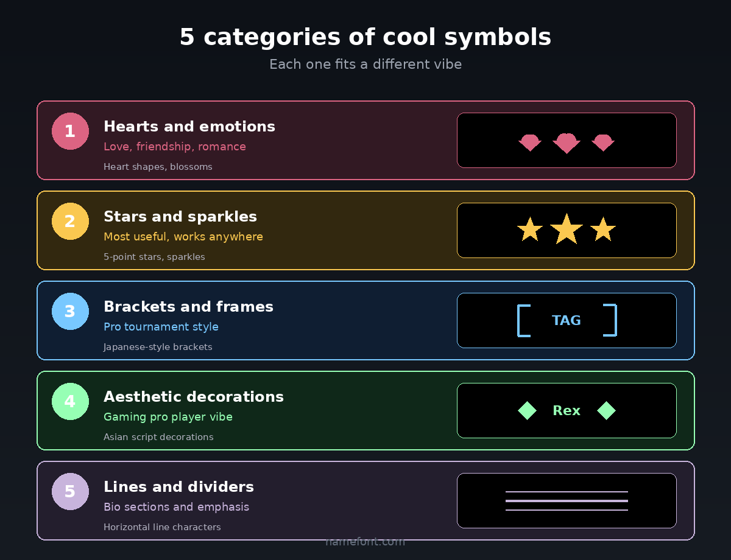Open the "Aesthetic decorations" heading
Screen dimensions: 731x560
(x=194, y=397)
